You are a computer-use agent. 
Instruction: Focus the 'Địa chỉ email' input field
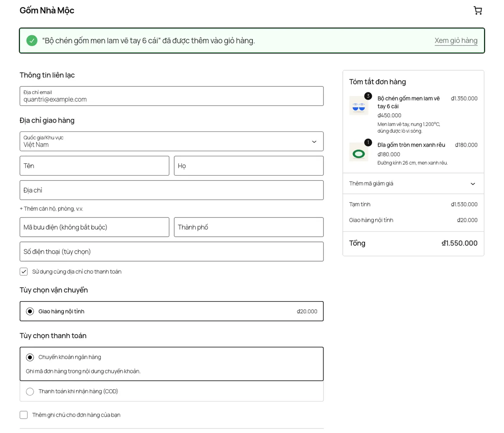tap(171, 96)
